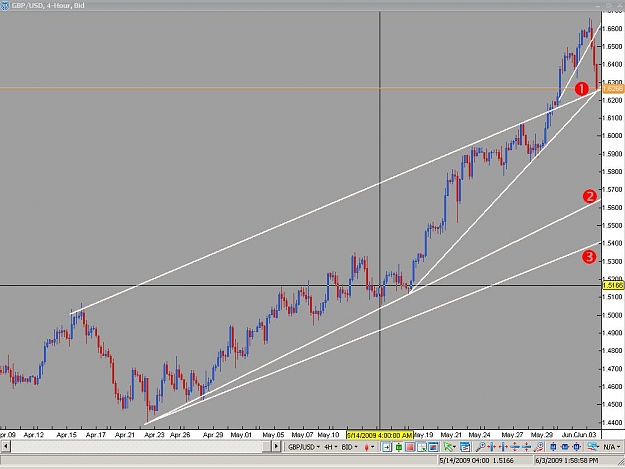
Task: Click the Apr.12 date axis label
Action: 33,435
